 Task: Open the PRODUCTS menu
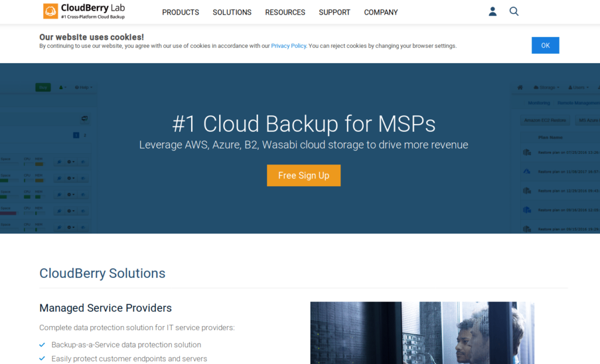click(x=180, y=12)
